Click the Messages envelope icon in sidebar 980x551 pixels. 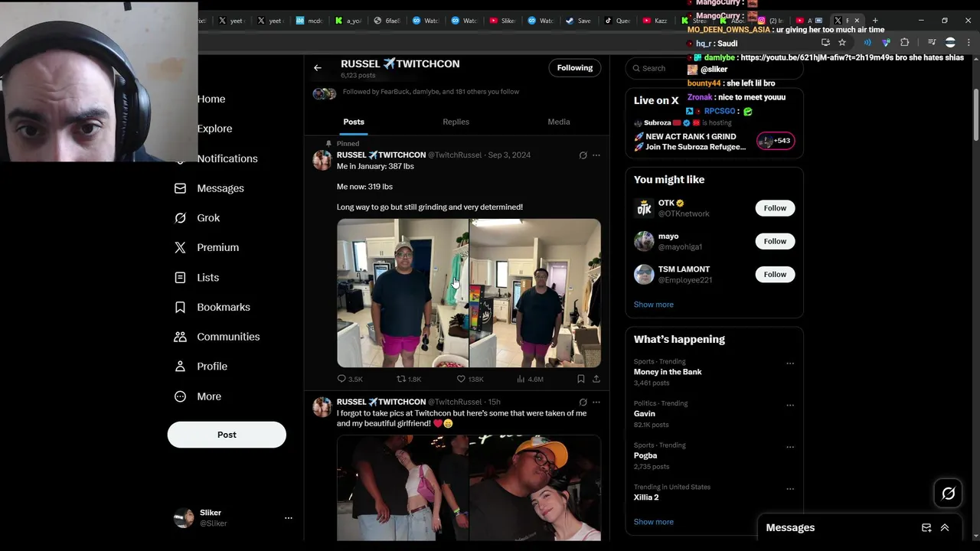click(x=180, y=188)
